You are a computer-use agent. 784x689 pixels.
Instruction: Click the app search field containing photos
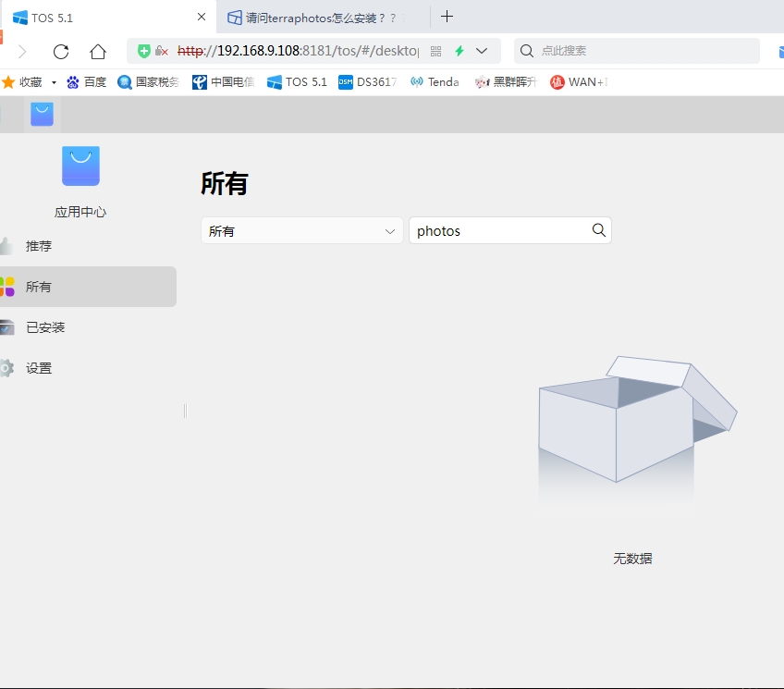click(x=510, y=230)
